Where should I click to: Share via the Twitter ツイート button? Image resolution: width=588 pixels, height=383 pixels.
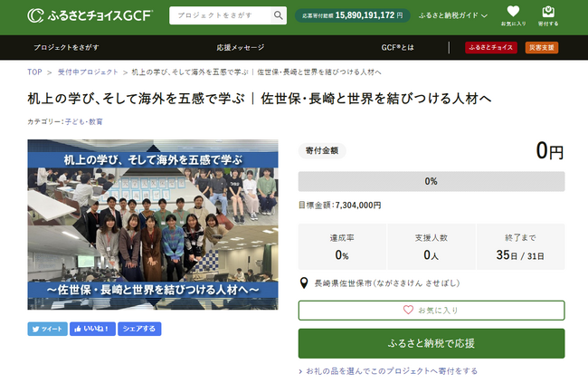tap(48, 329)
